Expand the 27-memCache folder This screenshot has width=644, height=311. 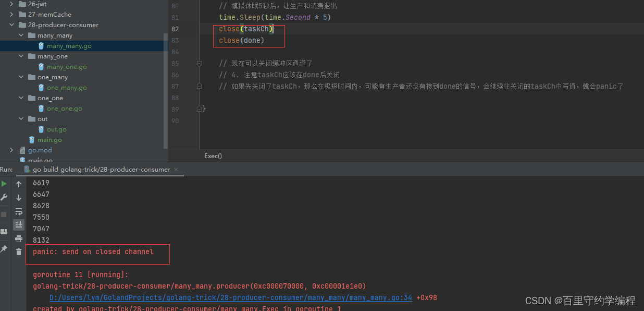(x=12, y=14)
